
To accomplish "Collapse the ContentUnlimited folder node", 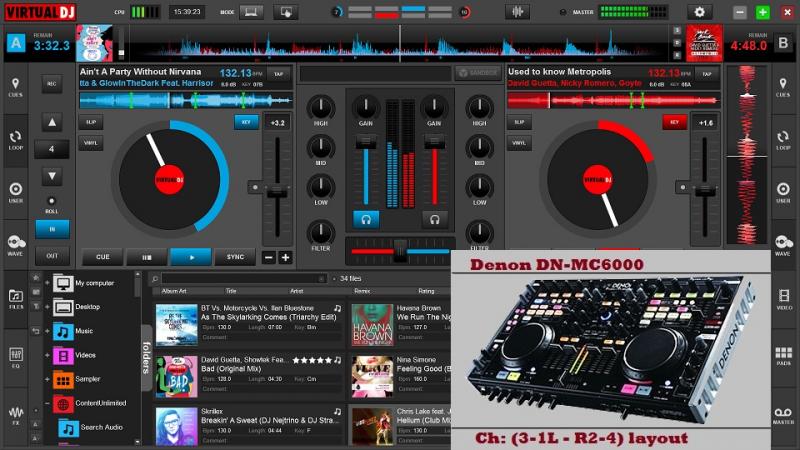I will [47, 403].
